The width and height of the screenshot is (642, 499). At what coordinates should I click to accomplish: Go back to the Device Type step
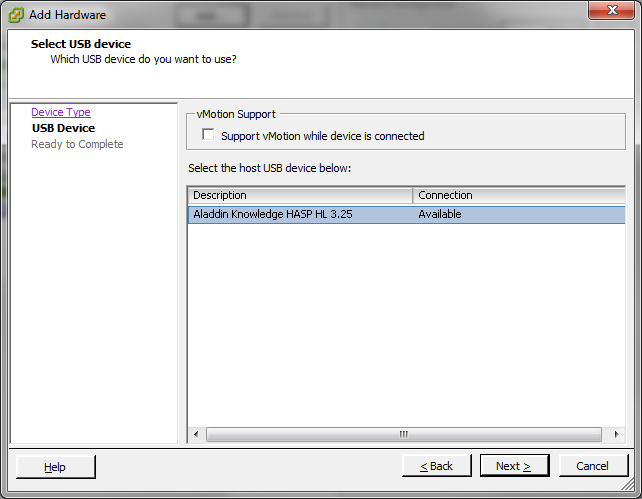[61, 112]
